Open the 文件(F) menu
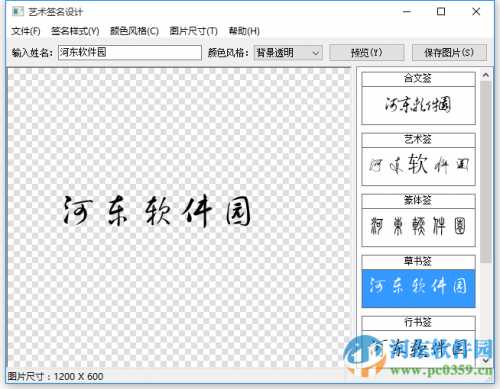This screenshot has height=389, width=500. point(26,31)
